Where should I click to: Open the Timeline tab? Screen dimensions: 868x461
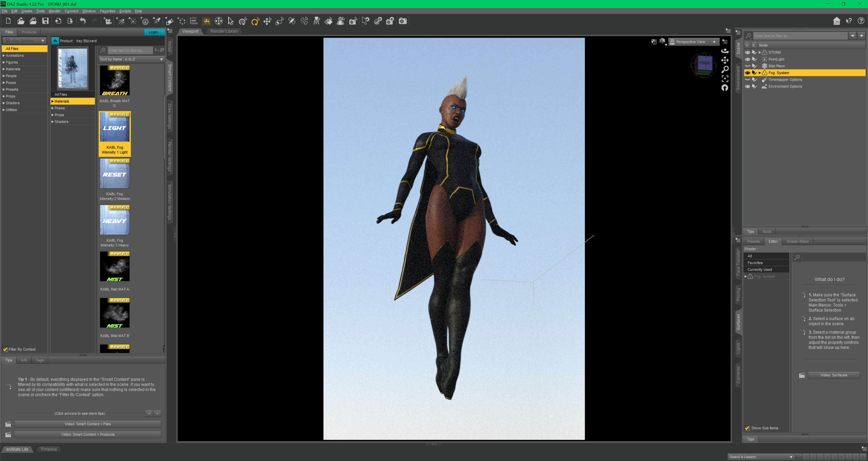point(49,449)
